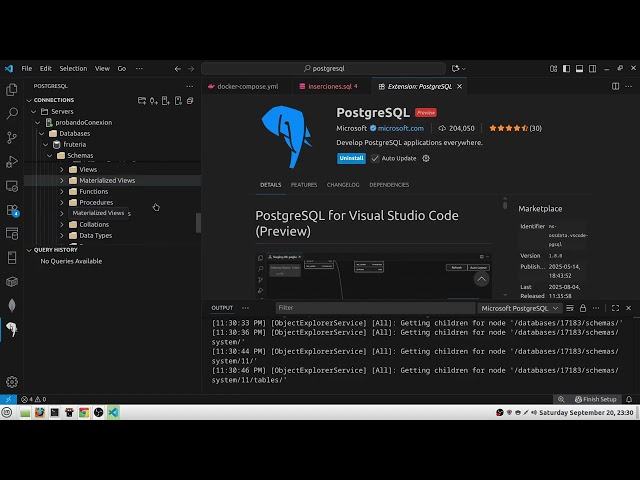Split the editor right
The image size is (640, 480).
pos(615,86)
